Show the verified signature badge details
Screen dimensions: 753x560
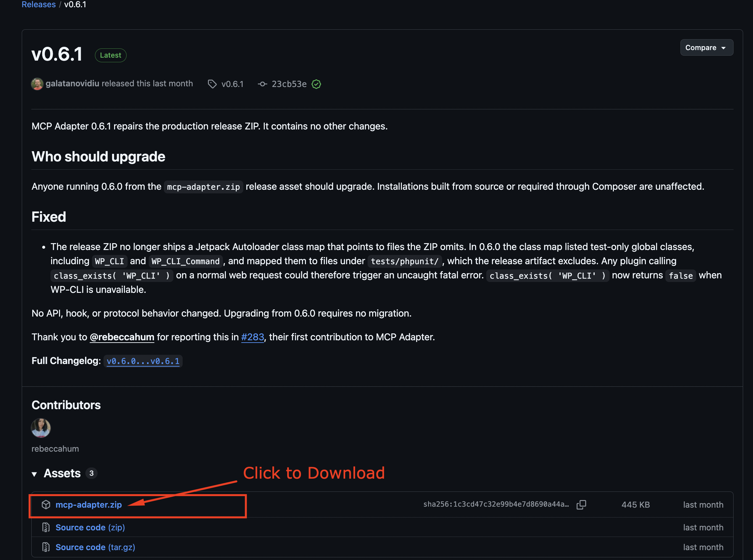tap(316, 84)
